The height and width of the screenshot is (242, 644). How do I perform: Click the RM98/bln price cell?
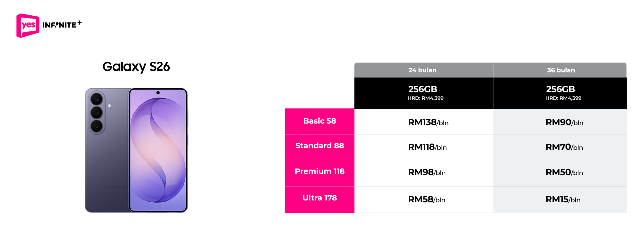click(427, 172)
